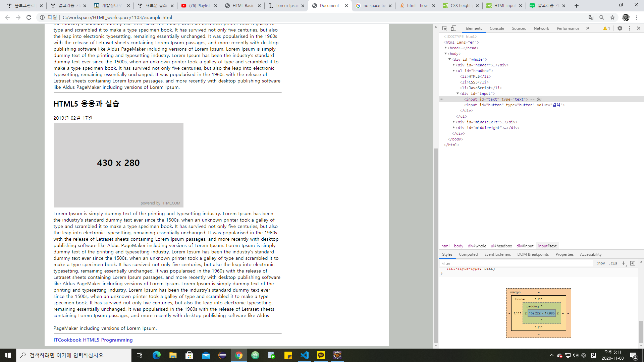Activate the inspect element picker tool
644x362 pixels.
click(x=444, y=28)
